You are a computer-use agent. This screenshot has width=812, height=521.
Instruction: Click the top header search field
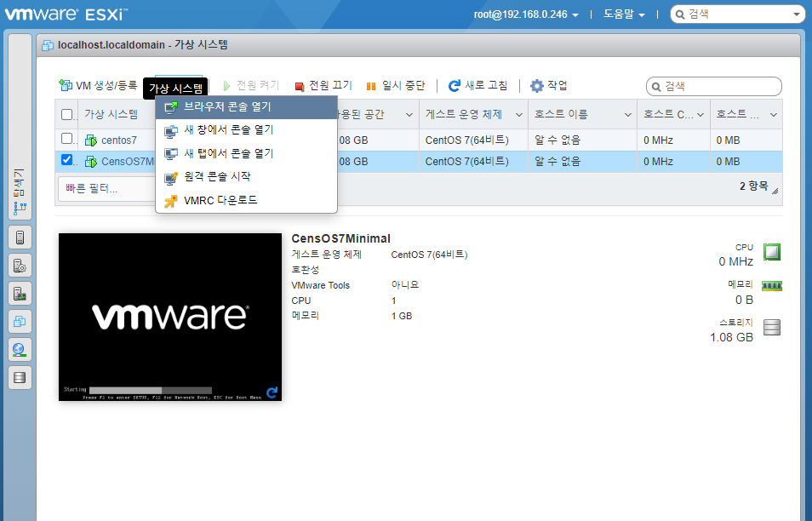(x=736, y=14)
